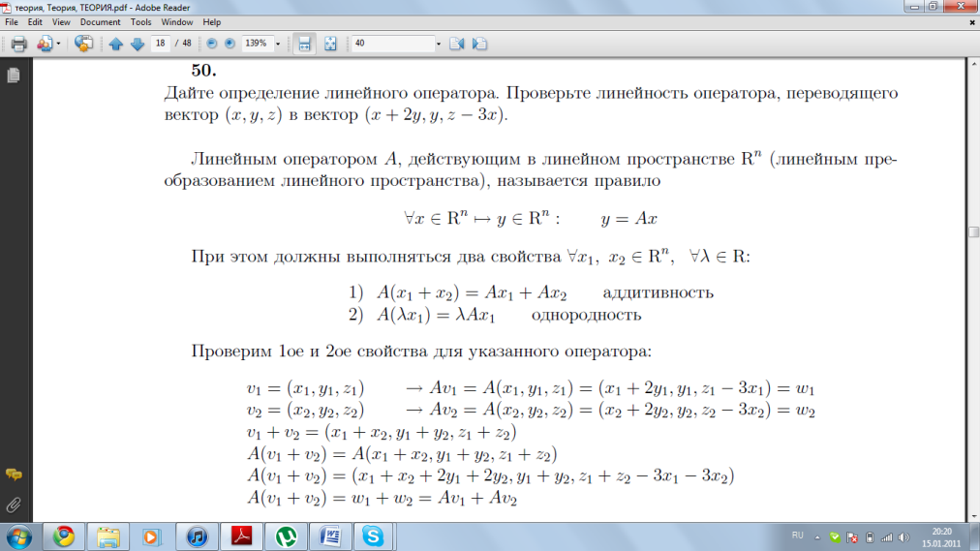Open Windows Explorer folder from taskbar
980x551 pixels.
(x=108, y=536)
